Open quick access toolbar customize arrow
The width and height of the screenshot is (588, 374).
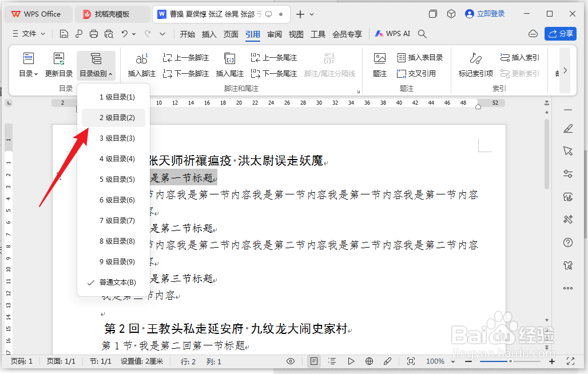point(162,34)
